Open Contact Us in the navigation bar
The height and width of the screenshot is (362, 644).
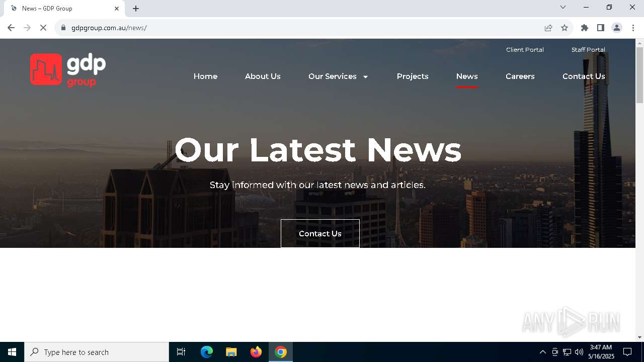tap(584, 76)
